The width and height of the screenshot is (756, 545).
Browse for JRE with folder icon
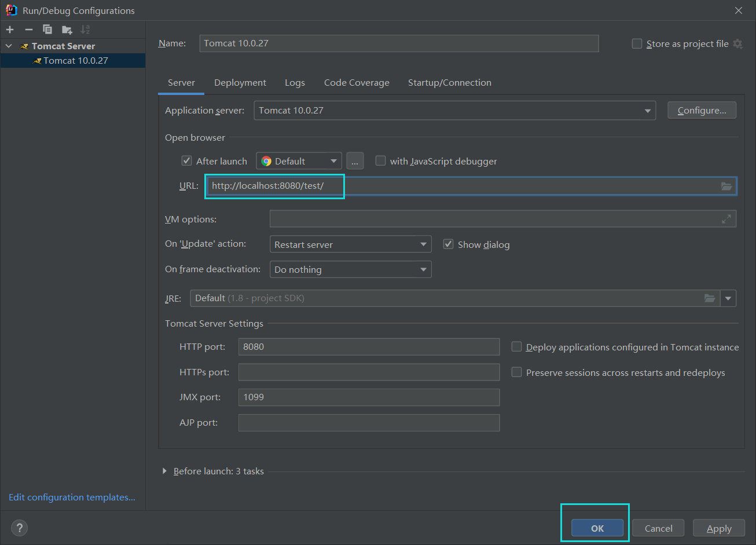(x=710, y=298)
